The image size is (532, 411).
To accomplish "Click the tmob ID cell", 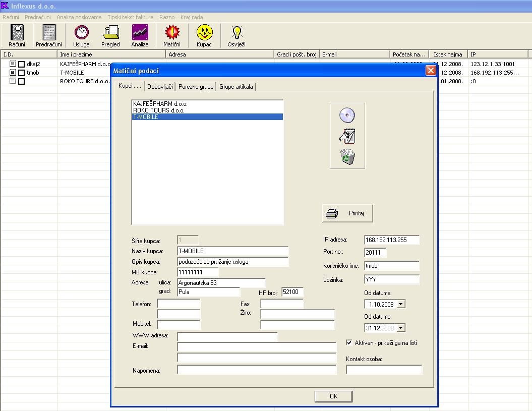I will pyautogui.click(x=33, y=73).
